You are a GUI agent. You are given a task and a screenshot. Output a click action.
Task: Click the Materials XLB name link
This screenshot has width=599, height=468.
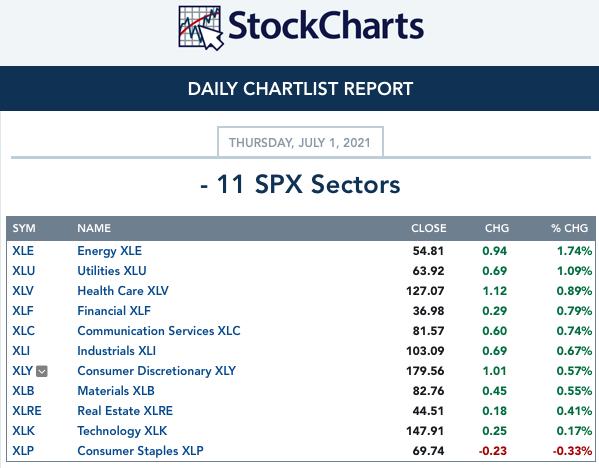pos(116,390)
